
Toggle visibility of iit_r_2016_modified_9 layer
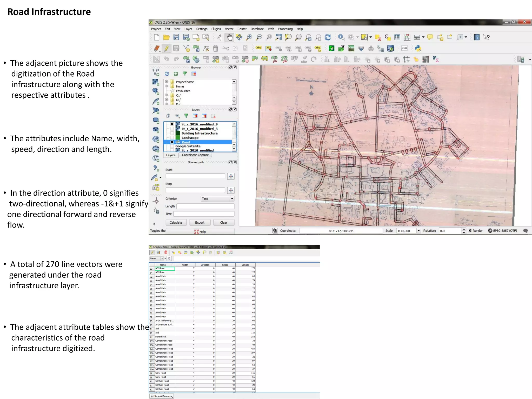tap(172, 124)
